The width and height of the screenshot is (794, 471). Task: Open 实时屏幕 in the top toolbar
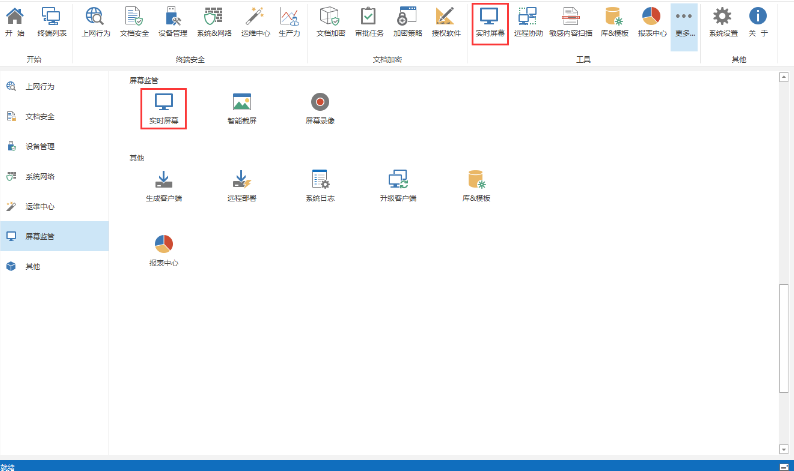pyautogui.click(x=489, y=21)
